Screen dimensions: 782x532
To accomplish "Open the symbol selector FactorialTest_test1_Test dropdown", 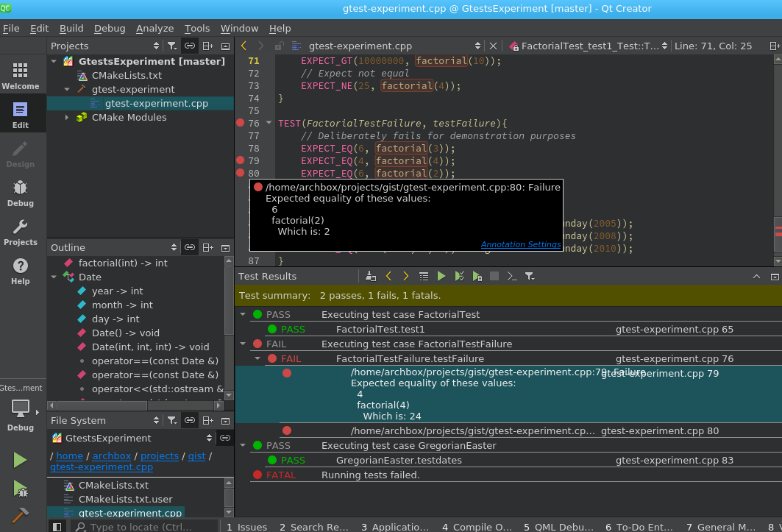I will point(588,46).
